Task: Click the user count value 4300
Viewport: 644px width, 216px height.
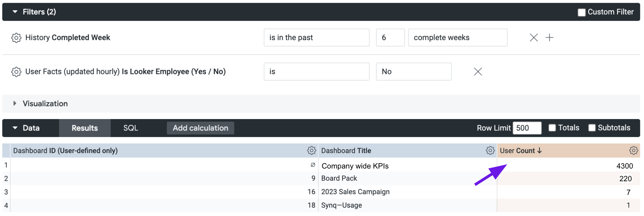Action: click(625, 166)
